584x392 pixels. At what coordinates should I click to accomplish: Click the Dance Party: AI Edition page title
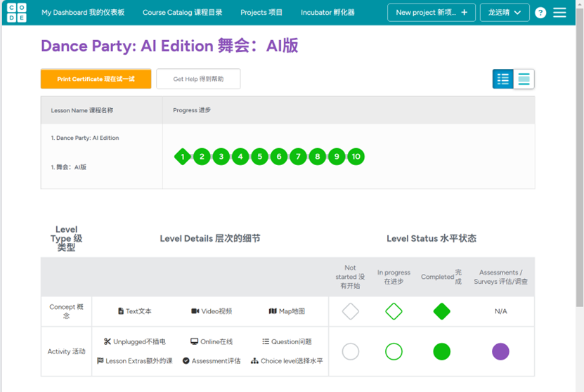pyautogui.click(x=169, y=46)
